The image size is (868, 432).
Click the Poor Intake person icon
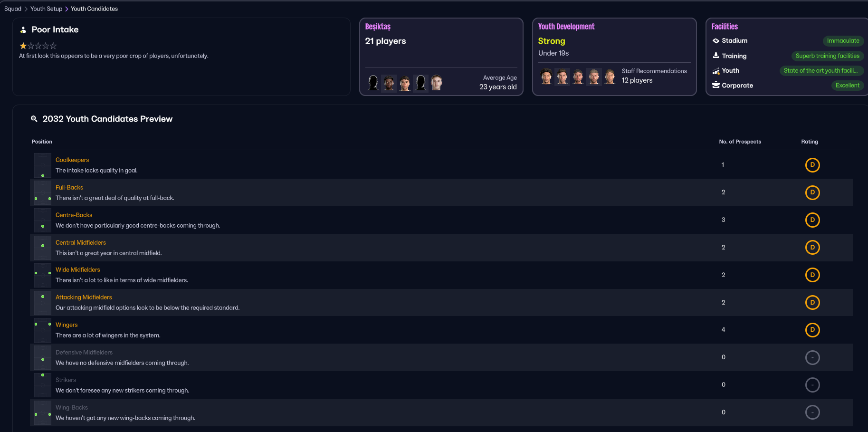[23, 30]
